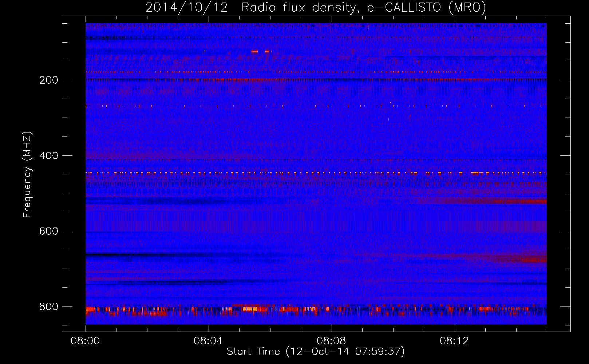The height and width of the screenshot is (364, 589).
Task: Select the Frequency (MHZ) axis label
Action: pyautogui.click(x=27, y=174)
